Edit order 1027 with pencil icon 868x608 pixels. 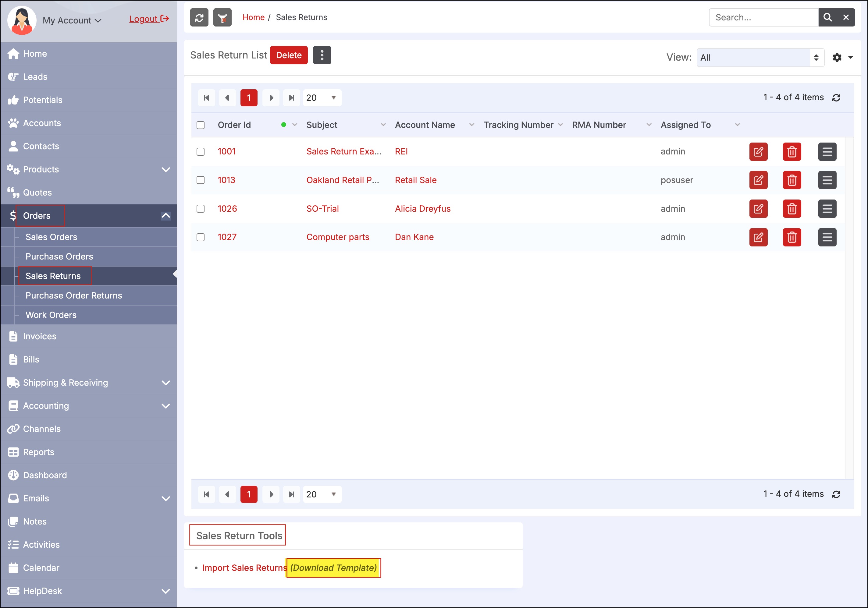[758, 237]
